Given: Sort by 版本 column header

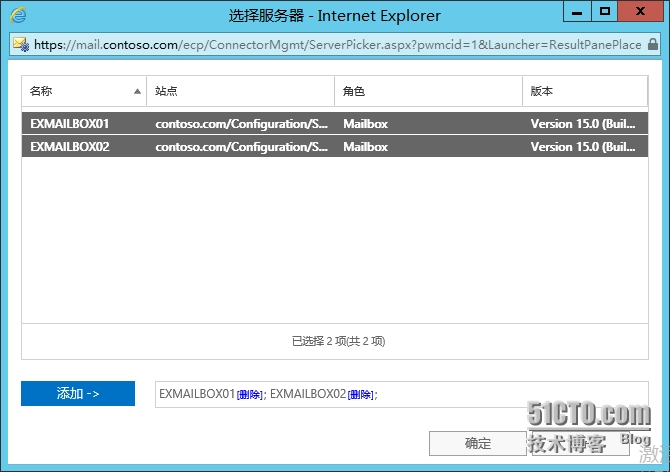Looking at the screenshot, I should pyautogui.click(x=584, y=91).
